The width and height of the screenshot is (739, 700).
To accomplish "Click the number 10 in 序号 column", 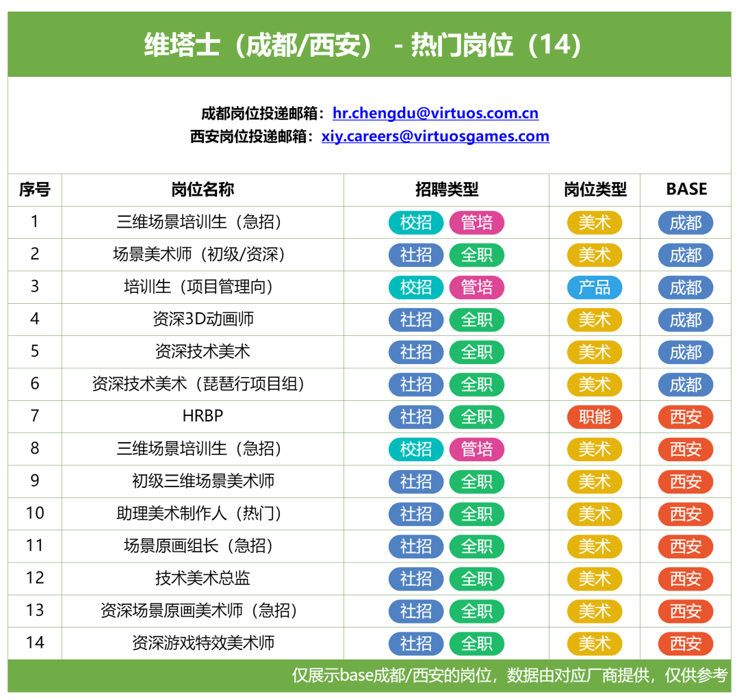I will 35,513.
